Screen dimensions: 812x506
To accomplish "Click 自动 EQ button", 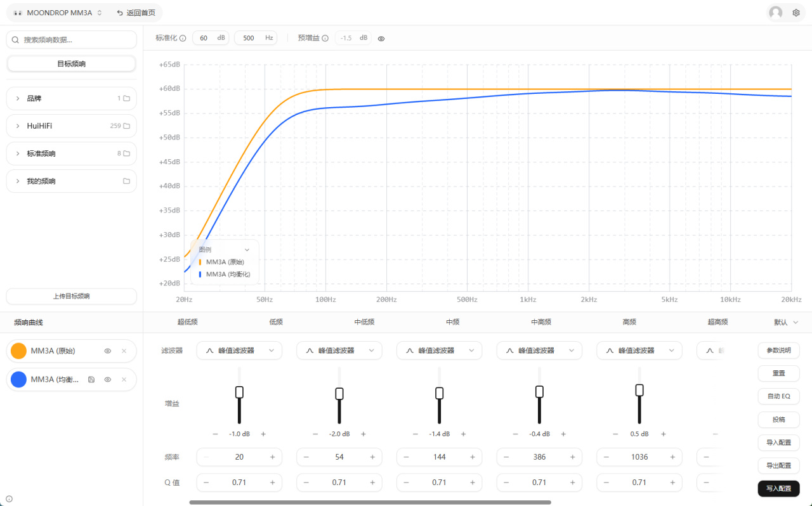I will 778,396.
